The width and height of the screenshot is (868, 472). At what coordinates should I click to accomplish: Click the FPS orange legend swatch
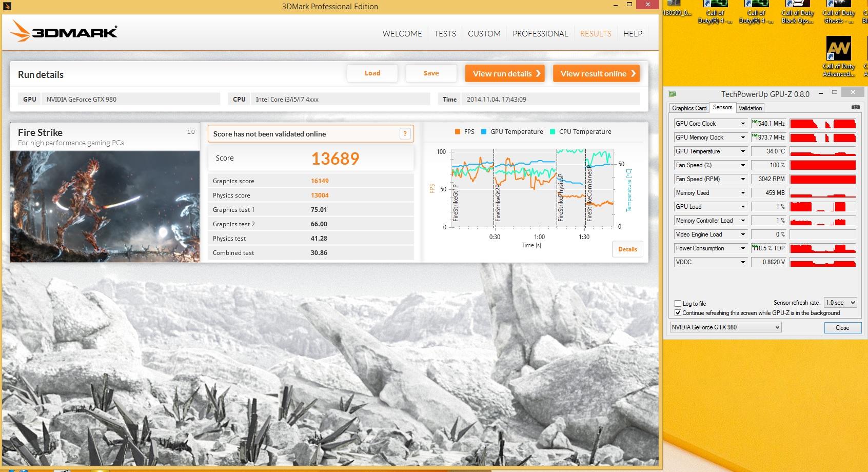coord(457,132)
